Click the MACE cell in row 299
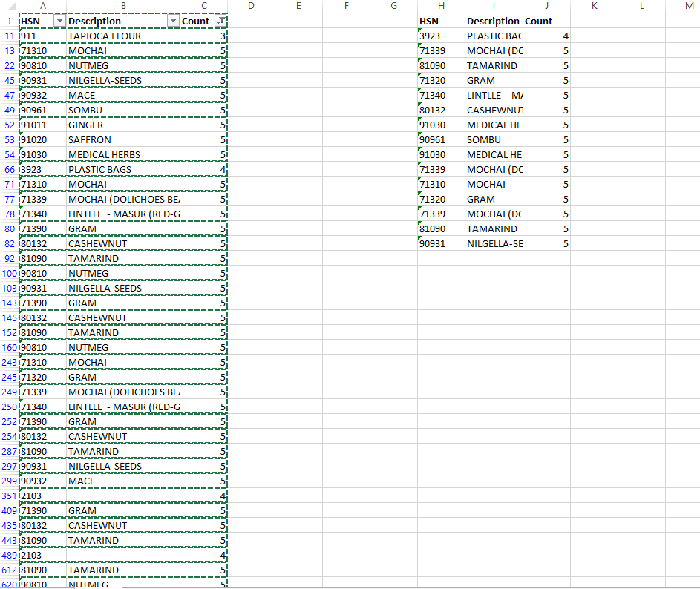This screenshot has height=589, width=700. click(123, 481)
